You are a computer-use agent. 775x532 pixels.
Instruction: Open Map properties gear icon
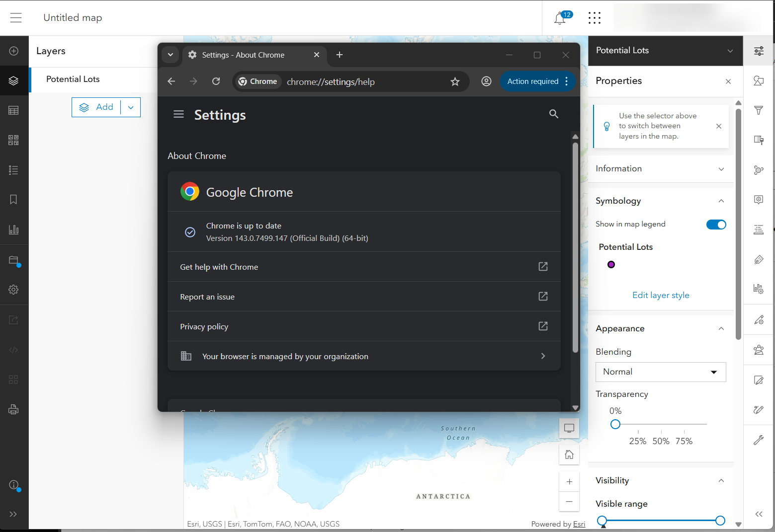[x=14, y=290]
